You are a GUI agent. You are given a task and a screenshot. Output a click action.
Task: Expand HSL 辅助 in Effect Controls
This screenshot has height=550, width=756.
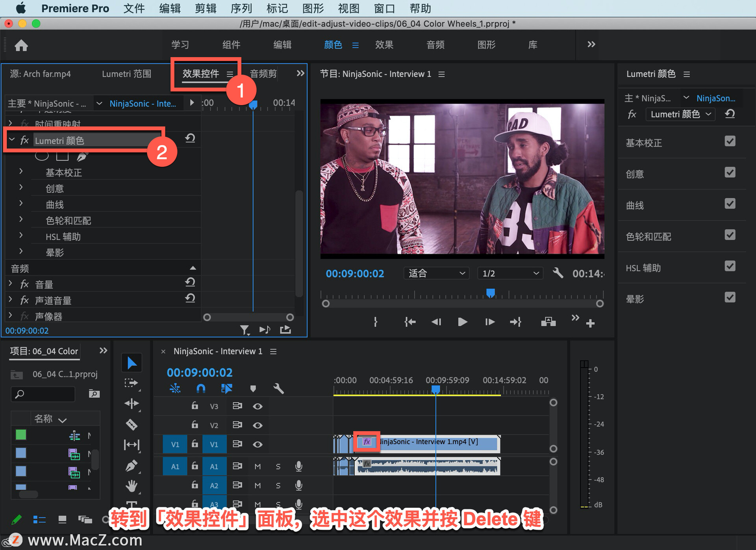click(21, 235)
